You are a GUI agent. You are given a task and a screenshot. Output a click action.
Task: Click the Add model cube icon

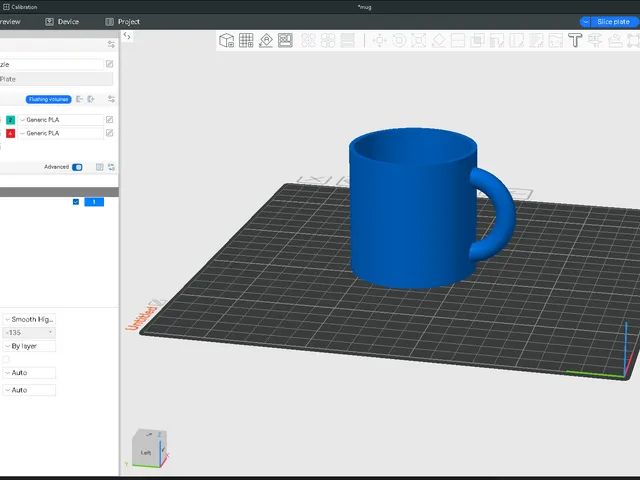click(227, 40)
